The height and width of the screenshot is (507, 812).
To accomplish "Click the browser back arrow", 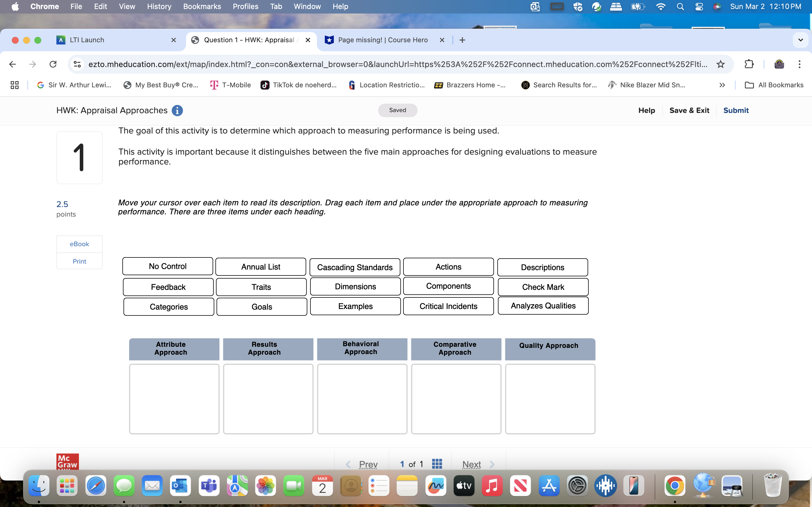I will 12,64.
